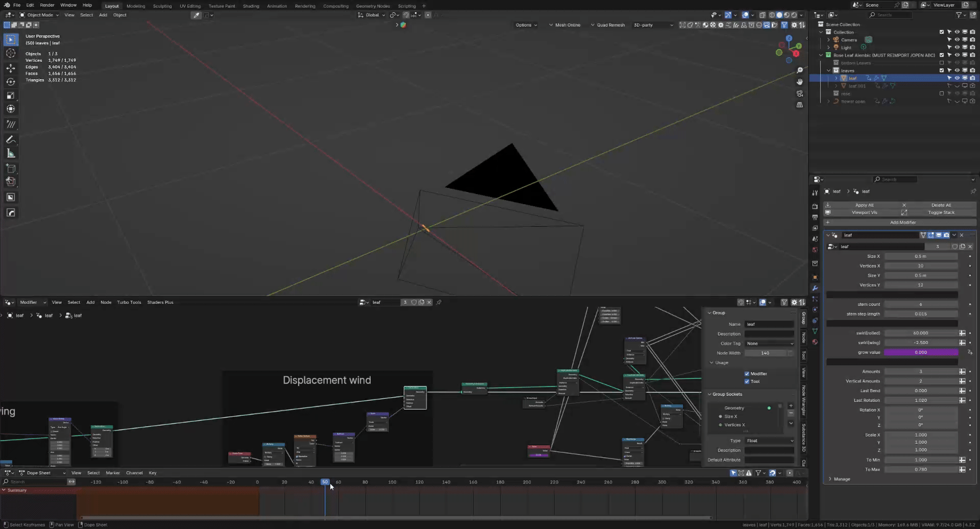The height and width of the screenshot is (529, 980).
Task: Select the Transform tool
Action: (x=11, y=109)
